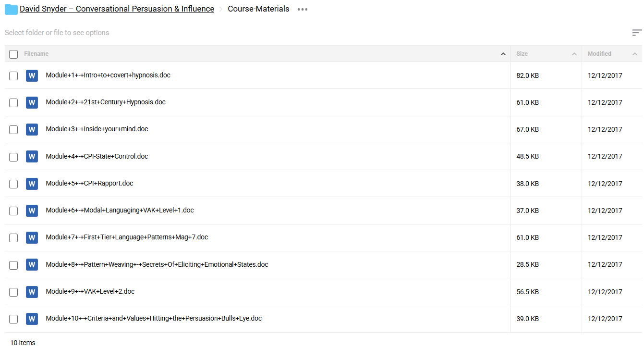Click the '10 items' count text
This screenshot has height=348, width=644.
[x=23, y=343]
